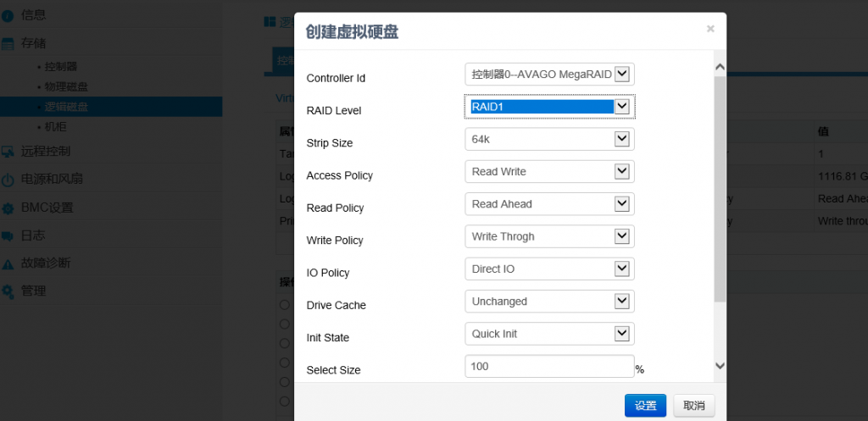Viewport: 868px width, 421px height.
Task: Go to 控制器 under storage menu
Action: click(x=61, y=66)
